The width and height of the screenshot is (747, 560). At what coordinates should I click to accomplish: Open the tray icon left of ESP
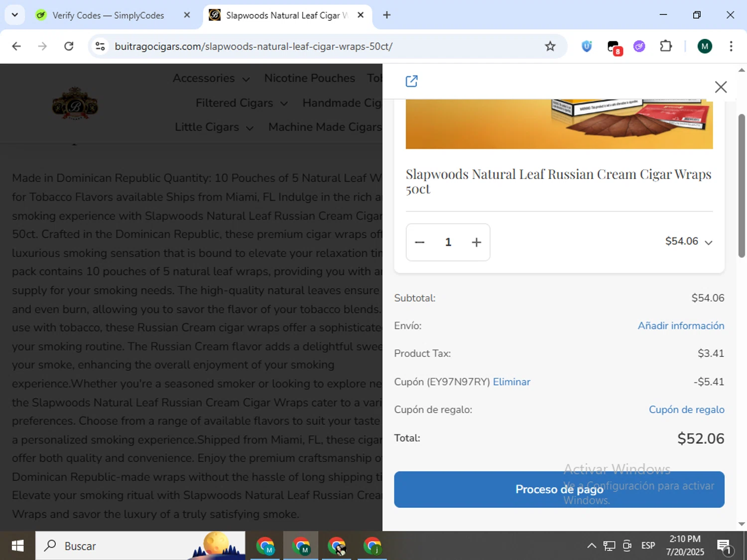coord(627,546)
